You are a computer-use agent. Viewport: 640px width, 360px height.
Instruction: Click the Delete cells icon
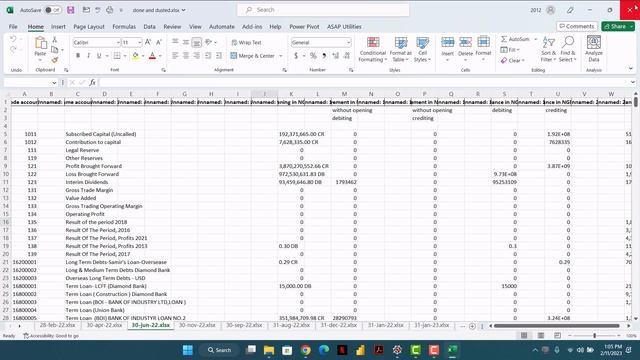click(465, 42)
